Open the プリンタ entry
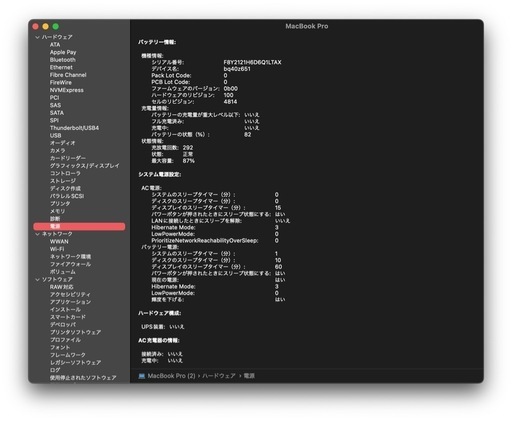This screenshot has width=512, height=421. point(60,204)
